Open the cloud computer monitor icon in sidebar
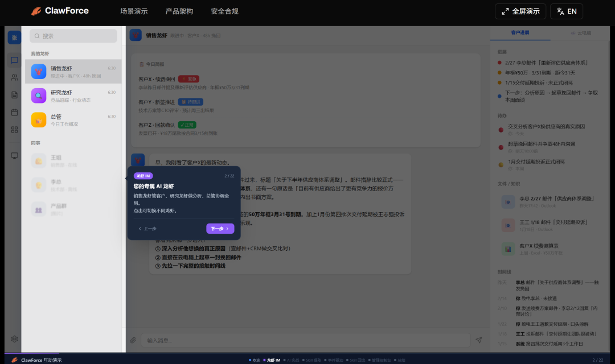Viewport: 615px width, 364px height. tap(14, 155)
